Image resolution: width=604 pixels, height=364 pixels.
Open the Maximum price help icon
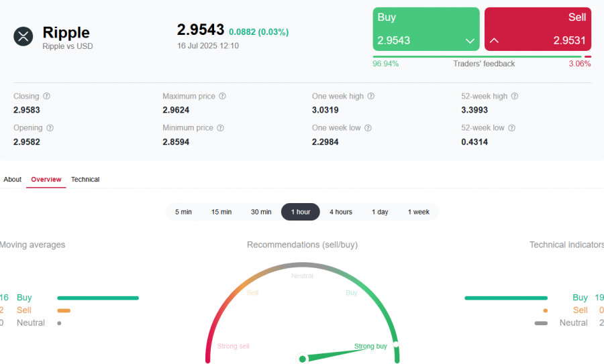click(222, 96)
